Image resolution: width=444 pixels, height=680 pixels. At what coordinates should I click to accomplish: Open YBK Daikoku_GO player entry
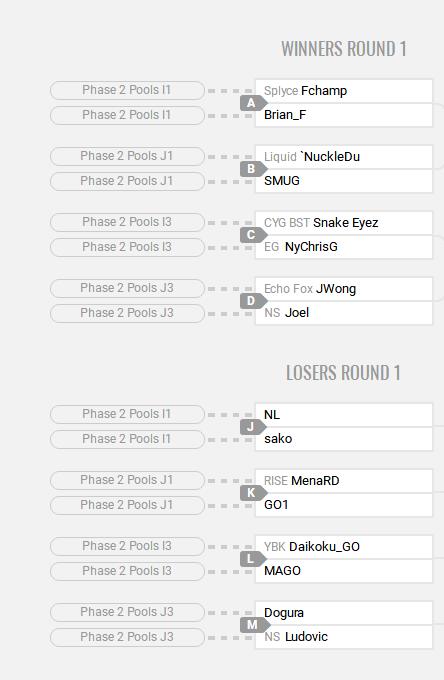[x=344, y=547]
